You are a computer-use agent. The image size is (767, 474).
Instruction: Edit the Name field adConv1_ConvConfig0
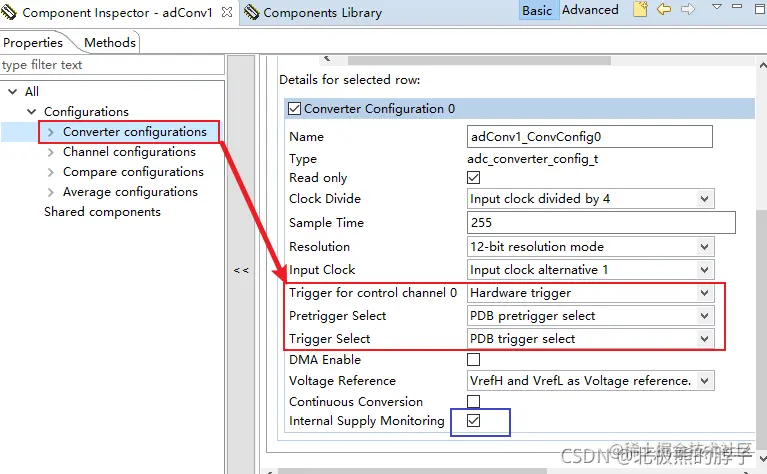click(x=589, y=136)
